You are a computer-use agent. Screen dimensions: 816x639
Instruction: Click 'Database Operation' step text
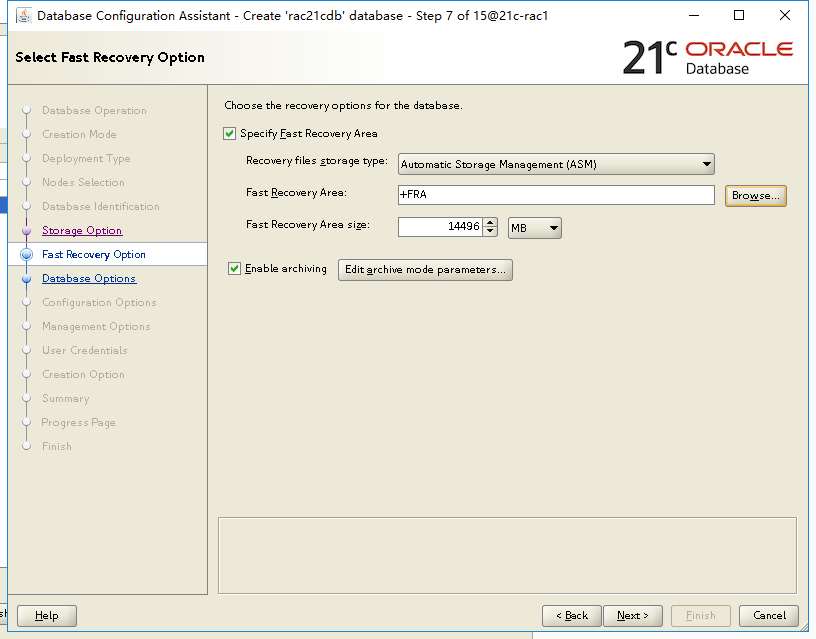pos(94,110)
